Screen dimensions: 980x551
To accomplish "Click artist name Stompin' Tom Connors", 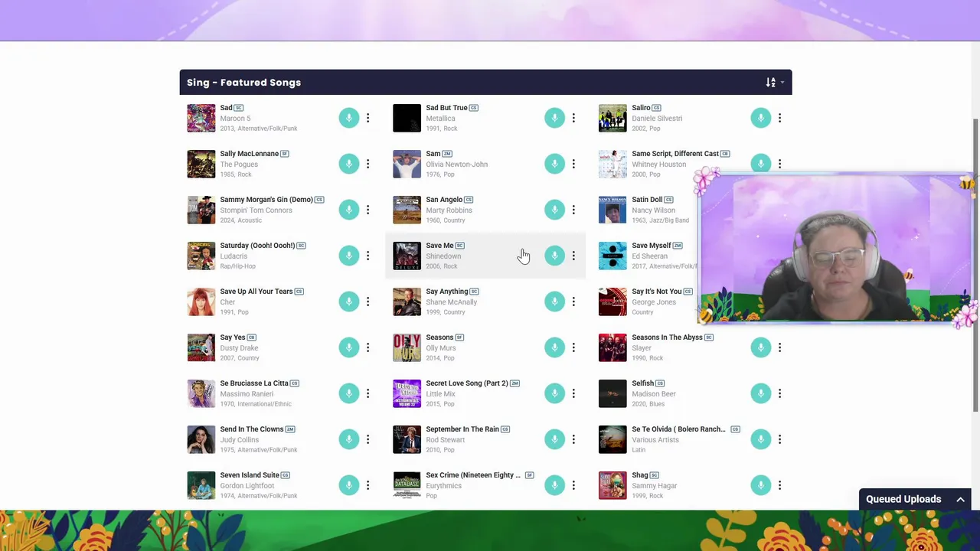I will (x=256, y=210).
